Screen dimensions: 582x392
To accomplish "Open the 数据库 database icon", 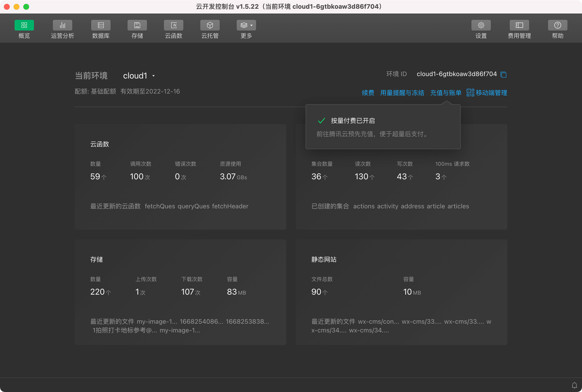I will coord(101,25).
